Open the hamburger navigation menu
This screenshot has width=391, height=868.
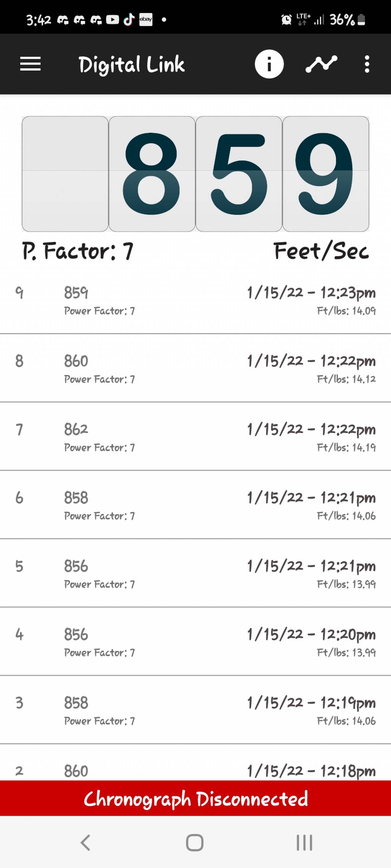[31, 64]
